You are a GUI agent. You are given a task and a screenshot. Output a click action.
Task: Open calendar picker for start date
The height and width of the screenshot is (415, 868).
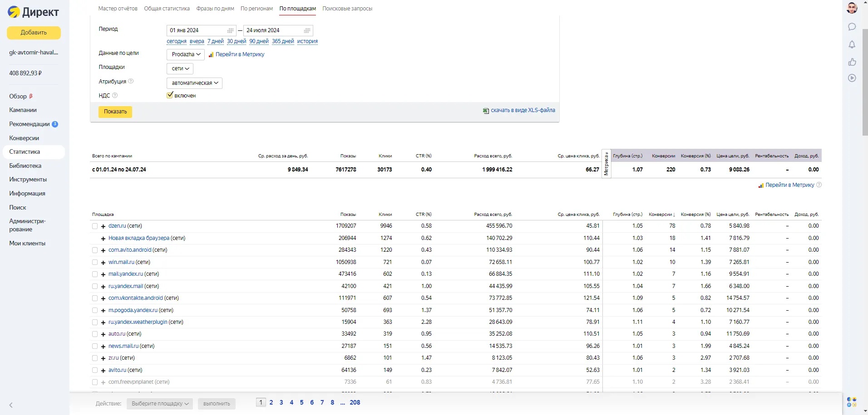tap(230, 30)
